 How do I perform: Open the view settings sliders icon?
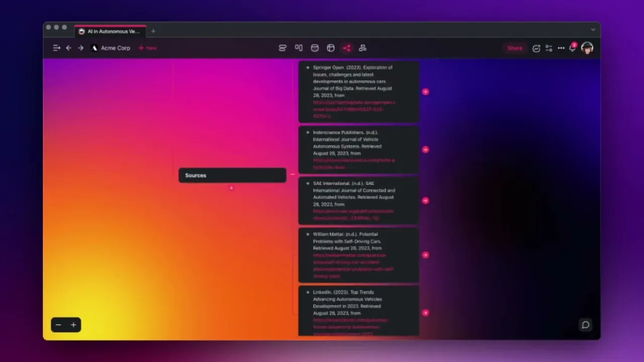549,48
